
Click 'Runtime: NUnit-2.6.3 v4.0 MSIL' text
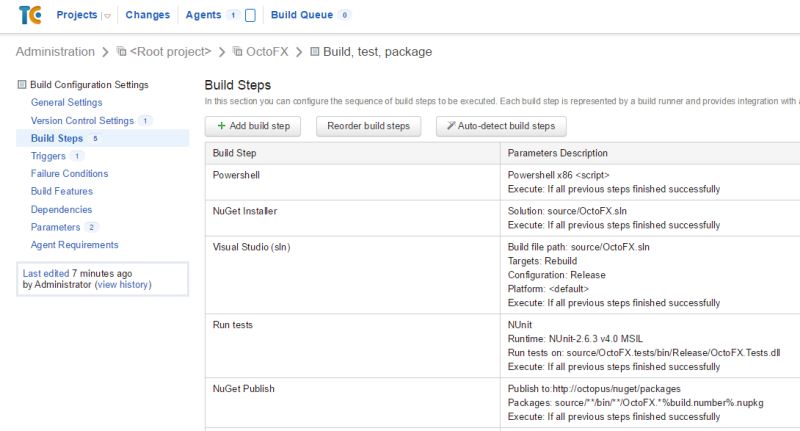pos(575,339)
